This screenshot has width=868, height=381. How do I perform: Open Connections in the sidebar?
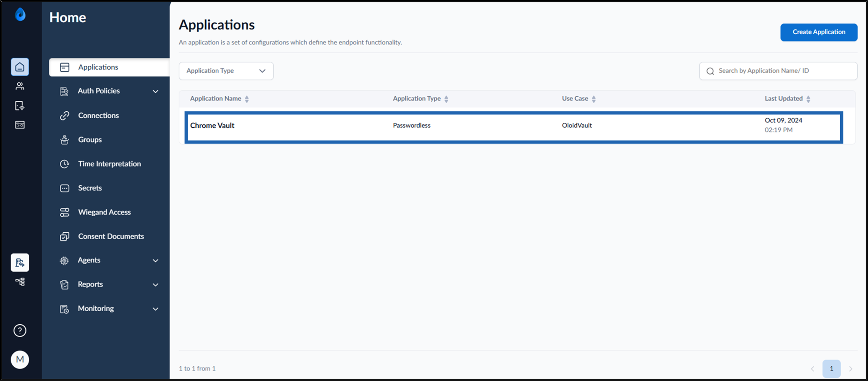pyautogui.click(x=98, y=115)
